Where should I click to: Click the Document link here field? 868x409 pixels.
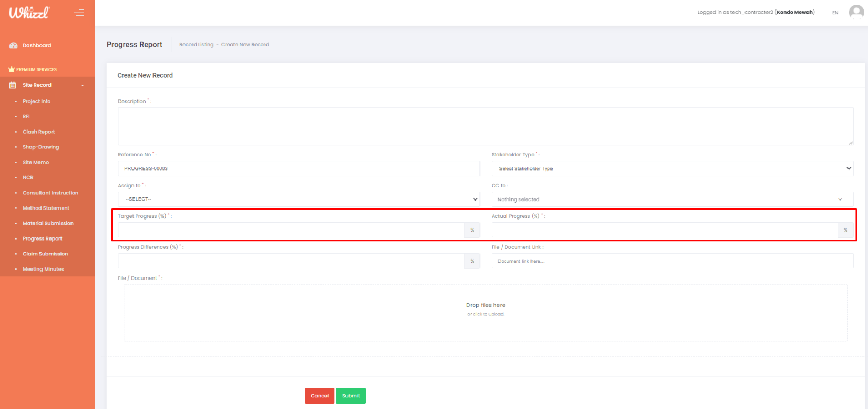tap(672, 261)
